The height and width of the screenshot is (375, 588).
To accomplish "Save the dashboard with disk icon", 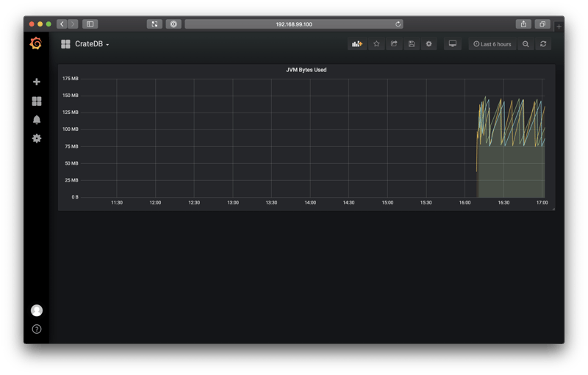I will [x=412, y=44].
